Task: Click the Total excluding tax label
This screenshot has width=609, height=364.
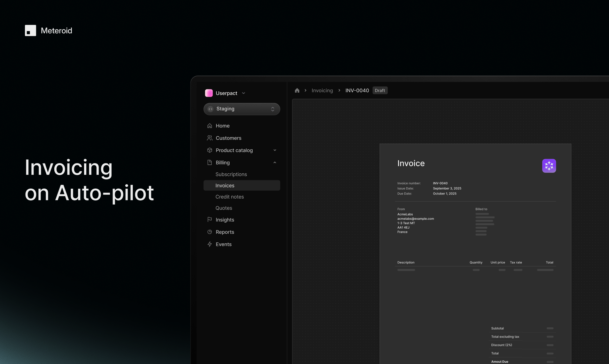Action: click(505, 337)
